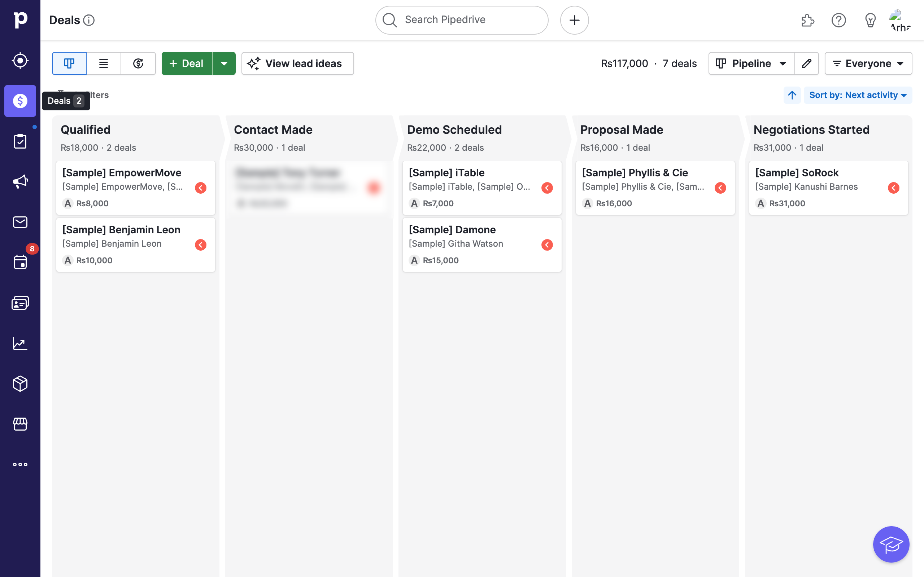The height and width of the screenshot is (577, 924).
Task: Open the Pipeline selector dropdown
Action: (751, 63)
